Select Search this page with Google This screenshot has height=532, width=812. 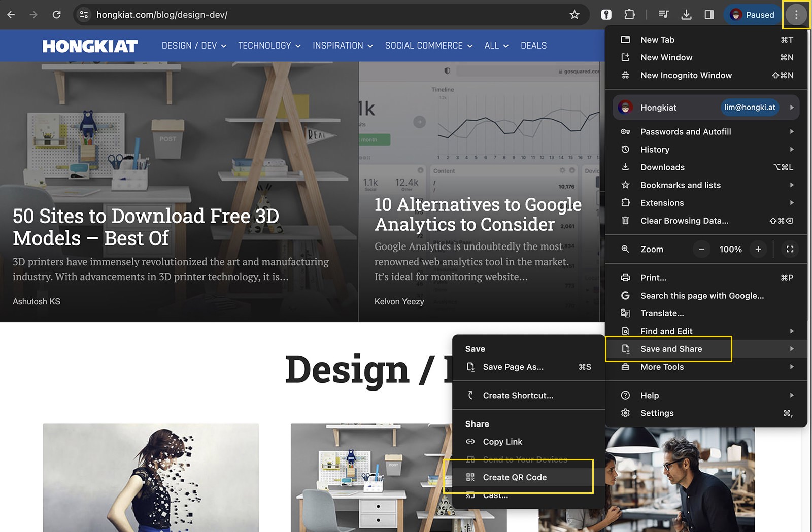coord(706,296)
